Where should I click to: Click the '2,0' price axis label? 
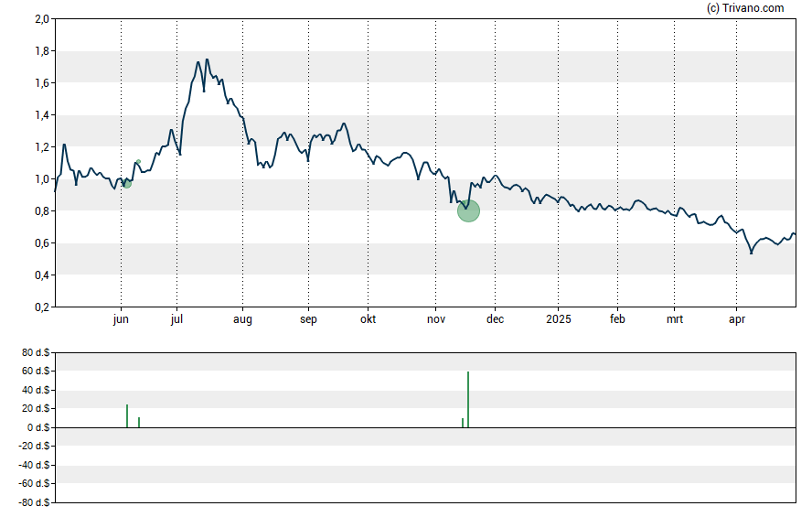(x=42, y=19)
